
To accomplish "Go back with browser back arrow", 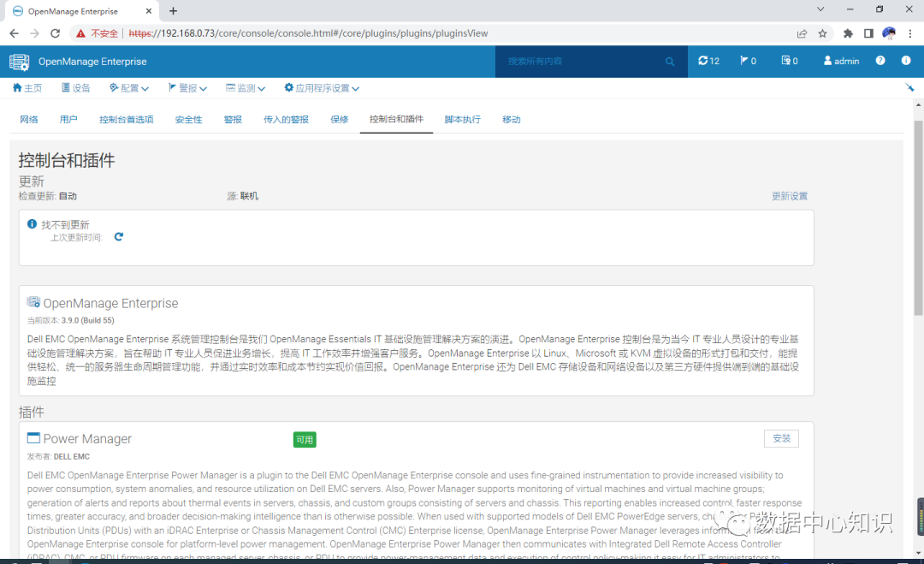I will pyautogui.click(x=15, y=33).
